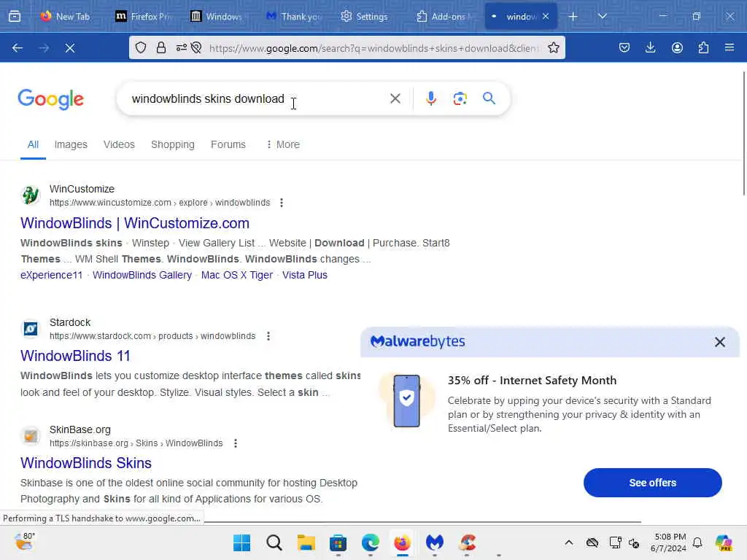Screen dimensions: 747x560
Task: Open Microsoft Edge from taskbar
Action: click(x=370, y=542)
